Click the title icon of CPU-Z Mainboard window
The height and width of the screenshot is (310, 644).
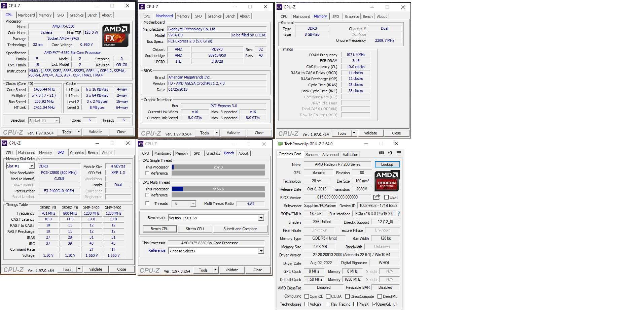[142, 6]
